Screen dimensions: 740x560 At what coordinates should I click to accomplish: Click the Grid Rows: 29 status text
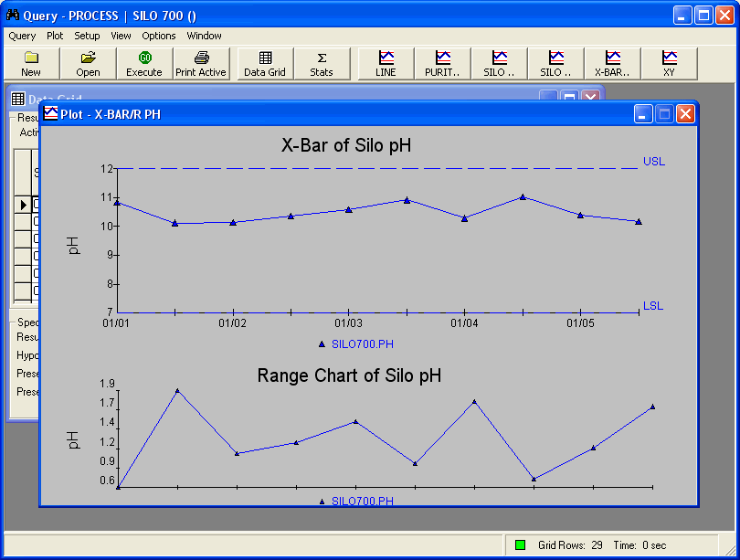pos(570,545)
